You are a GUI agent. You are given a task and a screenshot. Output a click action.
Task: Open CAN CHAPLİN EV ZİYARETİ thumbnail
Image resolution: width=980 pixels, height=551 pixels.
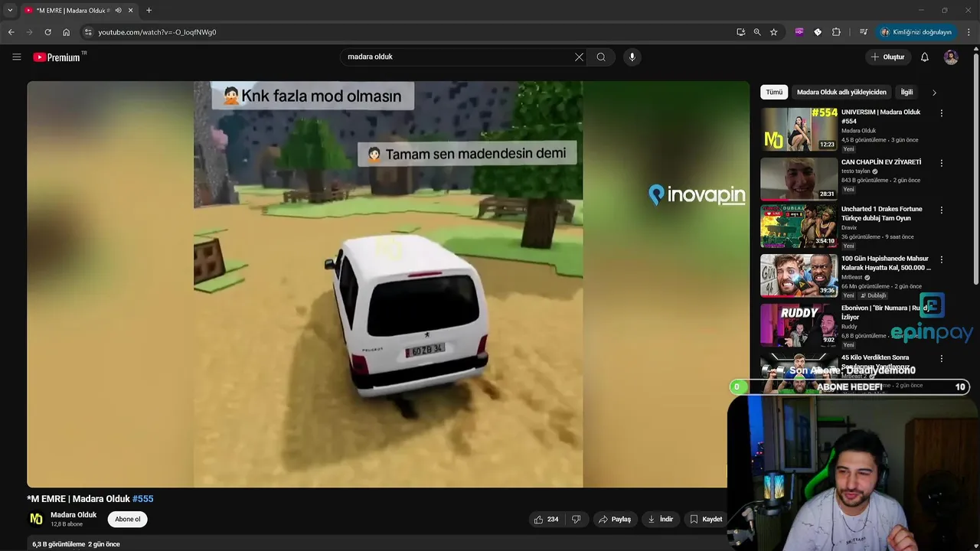[x=799, y=179]
